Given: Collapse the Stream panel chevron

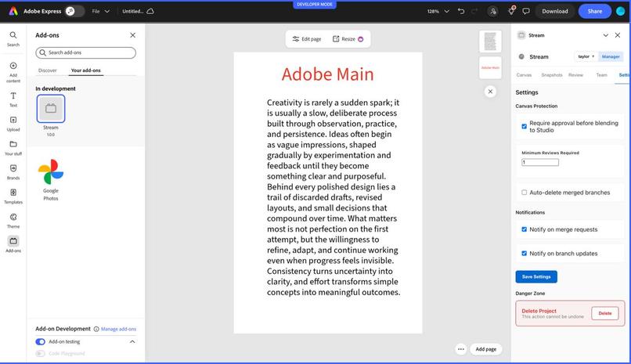Looking at the screenshot, I should pyautogui.click(x=606, y=35).
